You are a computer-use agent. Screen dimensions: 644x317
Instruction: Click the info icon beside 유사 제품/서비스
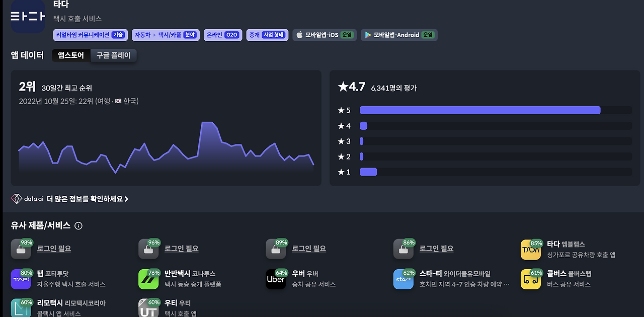(x=78, y=226)
